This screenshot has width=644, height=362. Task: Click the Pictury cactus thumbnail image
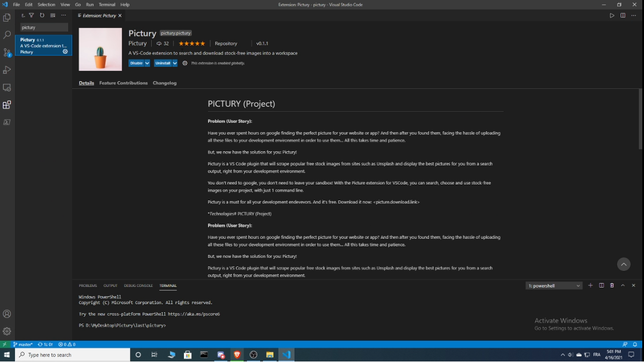pos(100,49)
